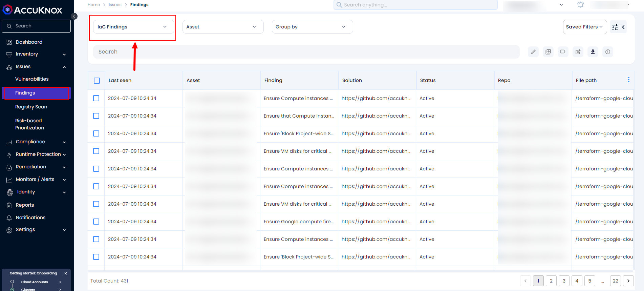This screenshot has width=644, height=291.
Task: Click the Issues bug icon
Action: pyautogui.click(x=9, y=67)
